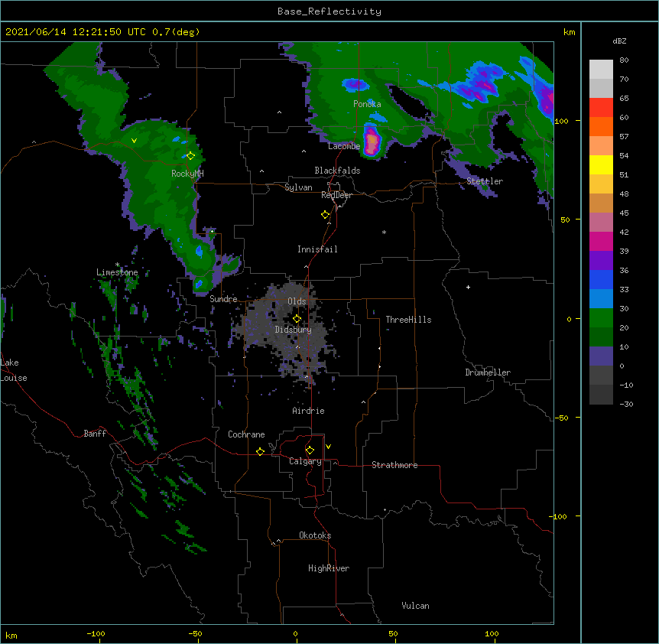Click the Vulcan city label
Viewport: 659px width, 644px height.
[415, 606]
